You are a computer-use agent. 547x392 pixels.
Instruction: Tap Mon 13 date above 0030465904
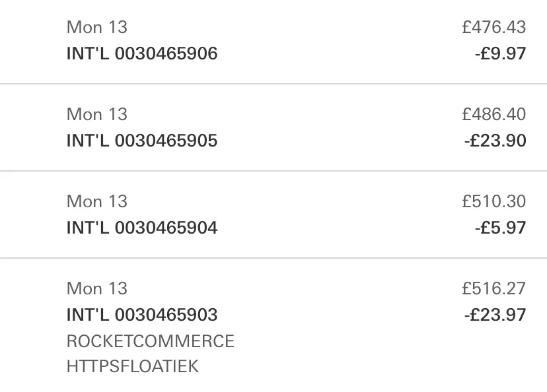tap(97, 201)
